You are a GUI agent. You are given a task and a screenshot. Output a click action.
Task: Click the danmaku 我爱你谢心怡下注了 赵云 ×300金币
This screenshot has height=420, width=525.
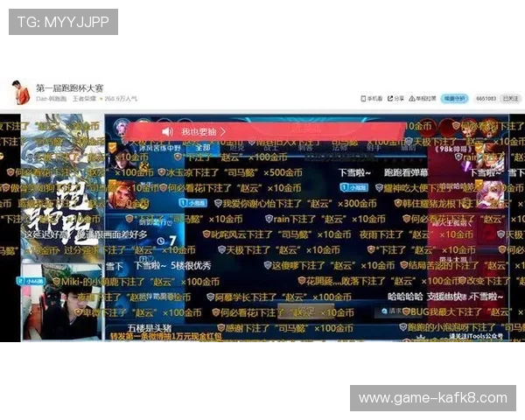296,203
